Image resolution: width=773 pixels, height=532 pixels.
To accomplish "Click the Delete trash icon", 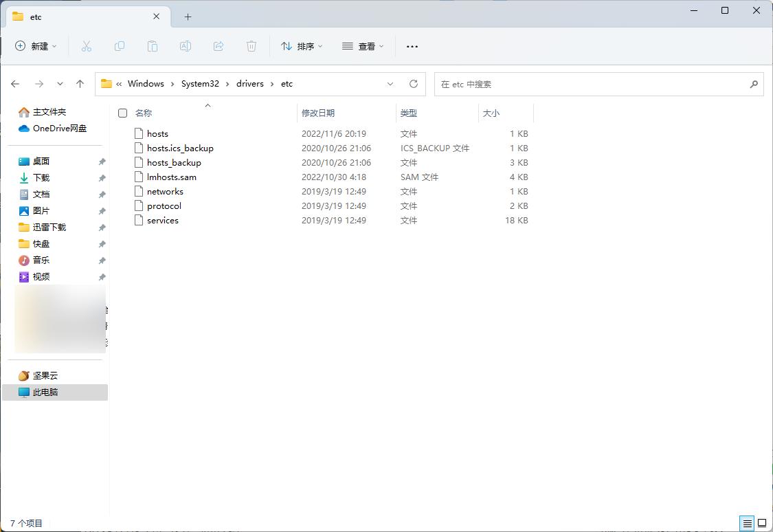I will [x=251, y=46].
